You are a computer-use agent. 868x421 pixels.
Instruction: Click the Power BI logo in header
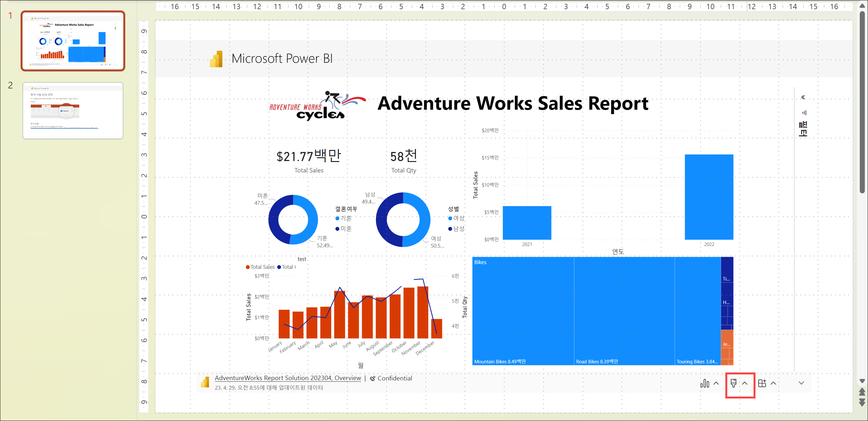216,59
